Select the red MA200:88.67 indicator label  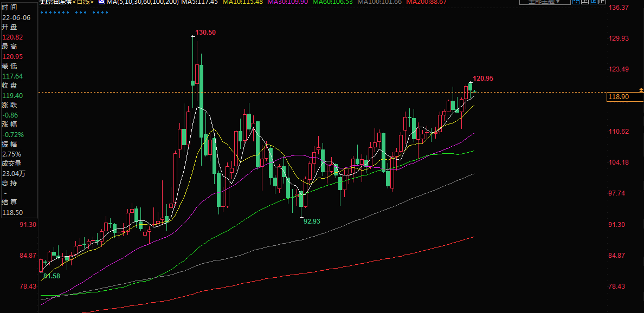click(x=427, y=2)
